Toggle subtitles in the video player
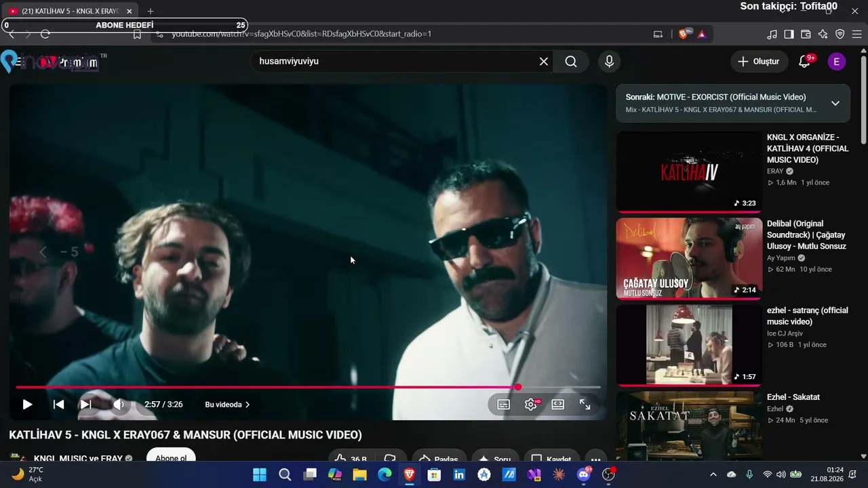Image resolution: width=868 pixels, height=488 pixels. pos(504,405)
